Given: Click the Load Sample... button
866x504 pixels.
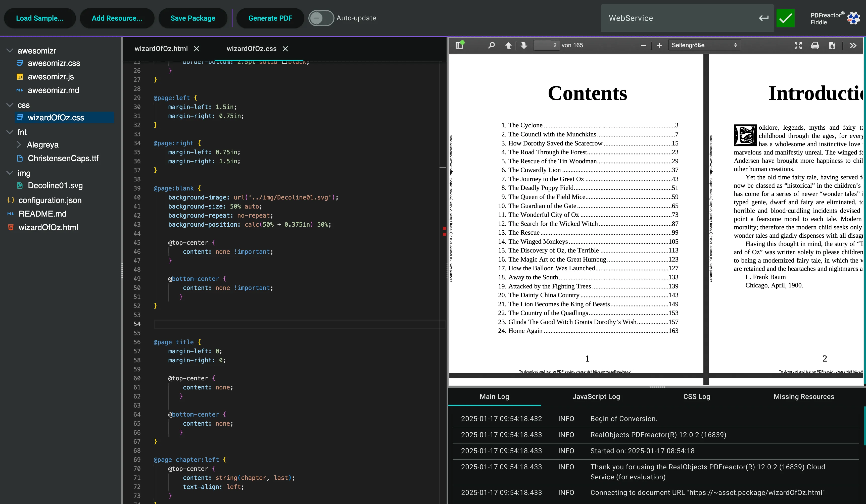Looking at the screenshot, I should point(40,18).
